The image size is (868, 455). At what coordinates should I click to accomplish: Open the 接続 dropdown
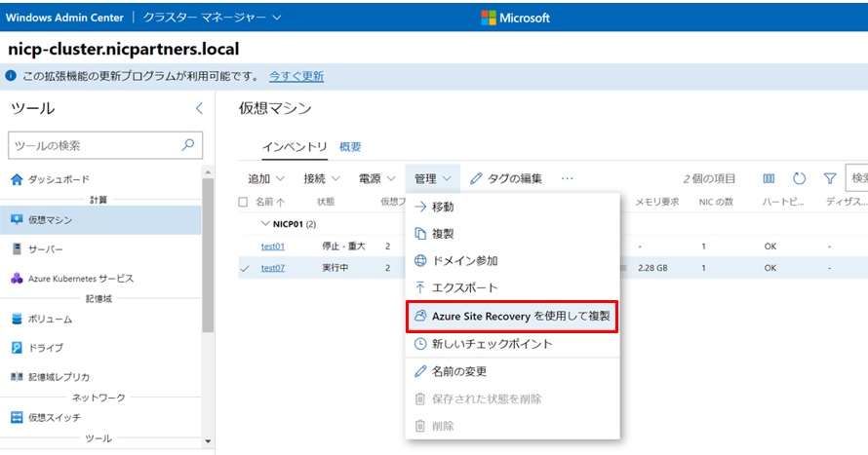click(321, 178)
